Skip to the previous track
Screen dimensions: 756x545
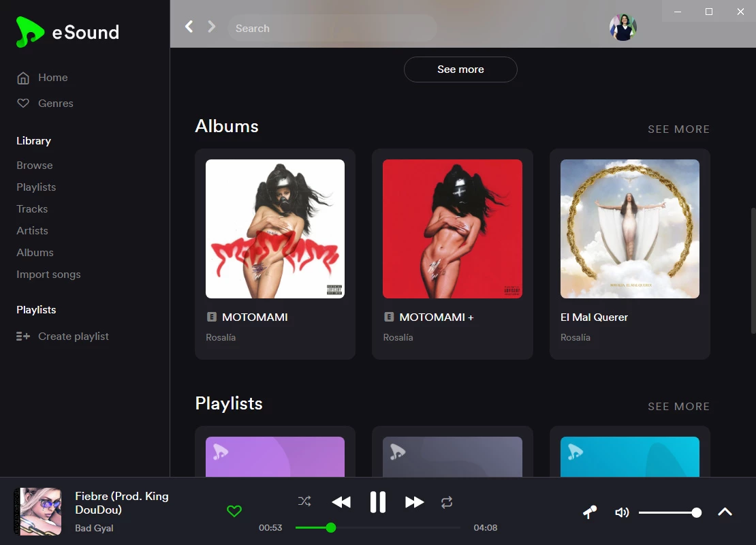point(341,502)
